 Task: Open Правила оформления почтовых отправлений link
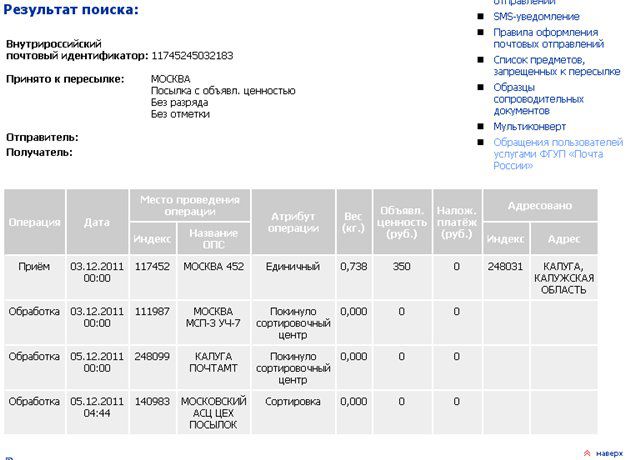[x=548, y=38]
